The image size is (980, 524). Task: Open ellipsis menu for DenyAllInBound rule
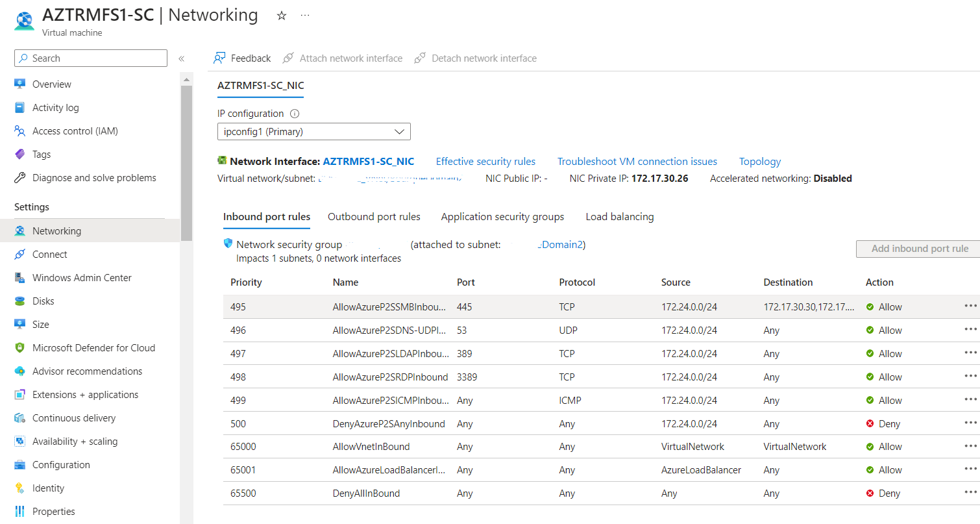[x=970, y=493]
